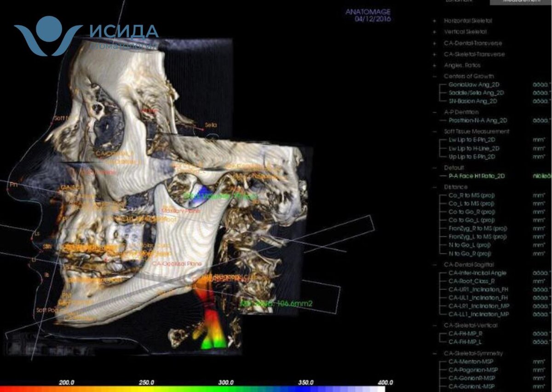This screenshot has width=552, height=392.
Task: Select N to Go_L (proj) row
Action: pos(470,245)
